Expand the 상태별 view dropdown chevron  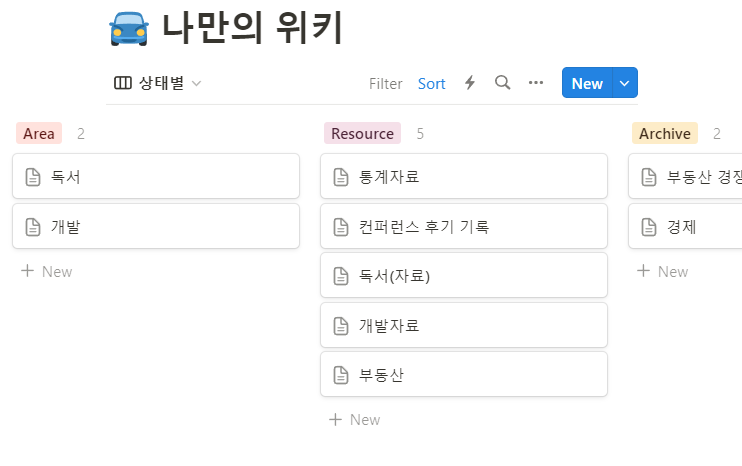pos(196,84)
